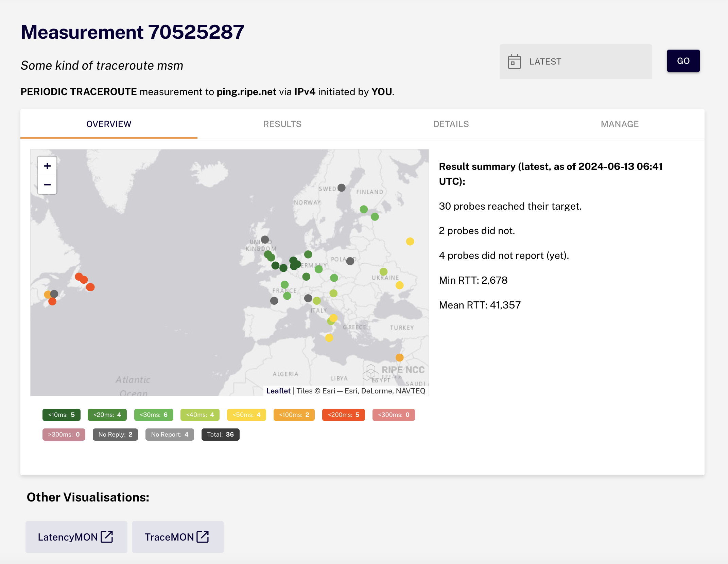This screenshot has width=728, height=564.
Task: Click the yellow probe marker south of Italy
Action: tap(329, 338)
